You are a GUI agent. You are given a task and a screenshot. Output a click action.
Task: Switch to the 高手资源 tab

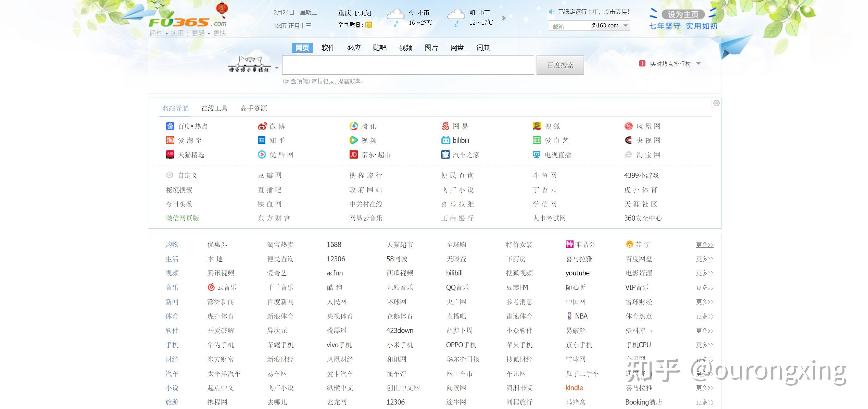[253, 108]
